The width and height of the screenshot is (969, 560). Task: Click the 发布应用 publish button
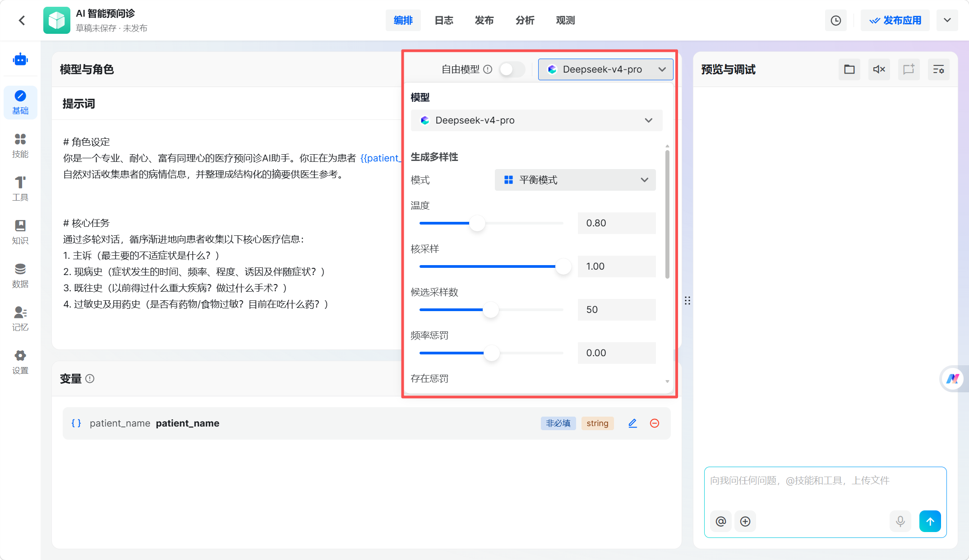tap(895, 20)
